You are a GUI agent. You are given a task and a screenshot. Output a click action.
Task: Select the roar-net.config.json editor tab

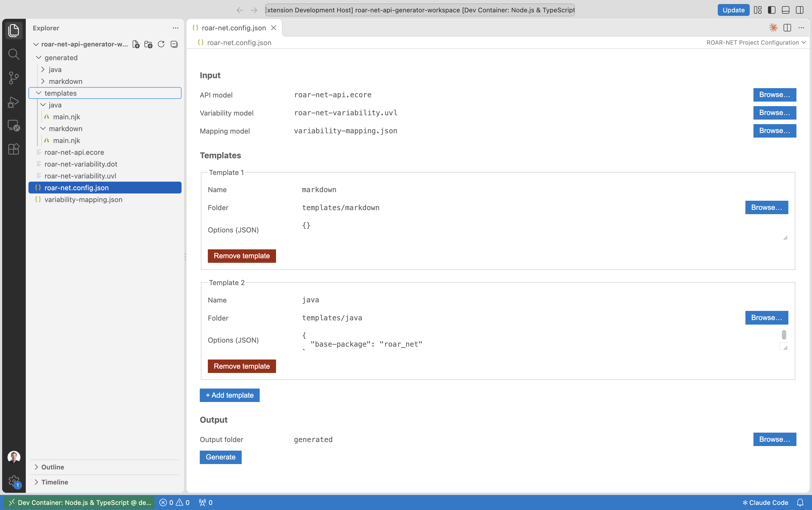click(x=234, y=28)
